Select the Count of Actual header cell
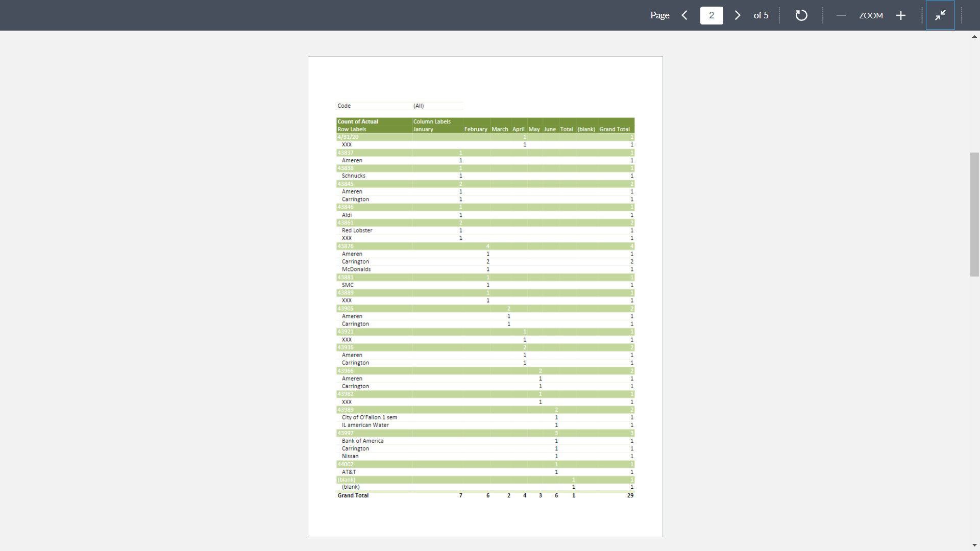Viewport: 980px width, 551px height. point(358,121)
